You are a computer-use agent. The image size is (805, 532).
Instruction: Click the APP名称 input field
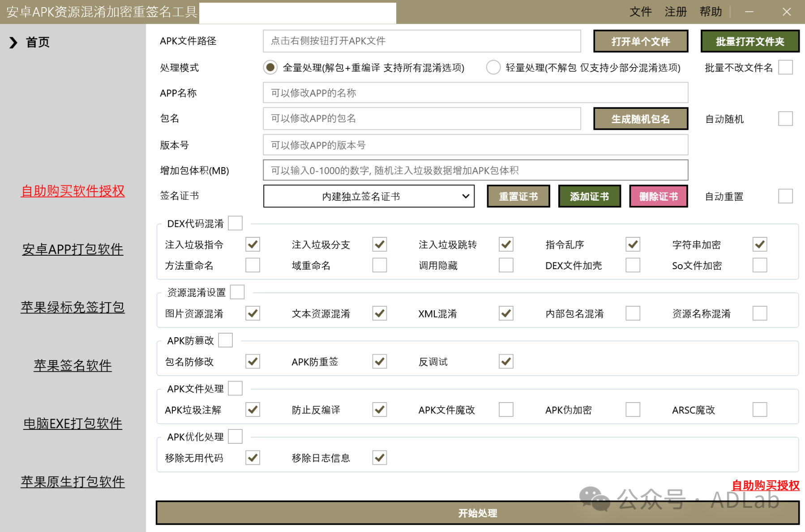[x=475, y=92]
